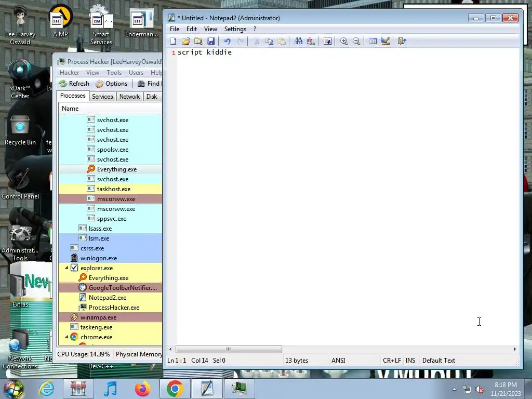532x399 pixels.
Task: Select GoogleToolbarNotifier process row
Action: click(x=110, y=288)
